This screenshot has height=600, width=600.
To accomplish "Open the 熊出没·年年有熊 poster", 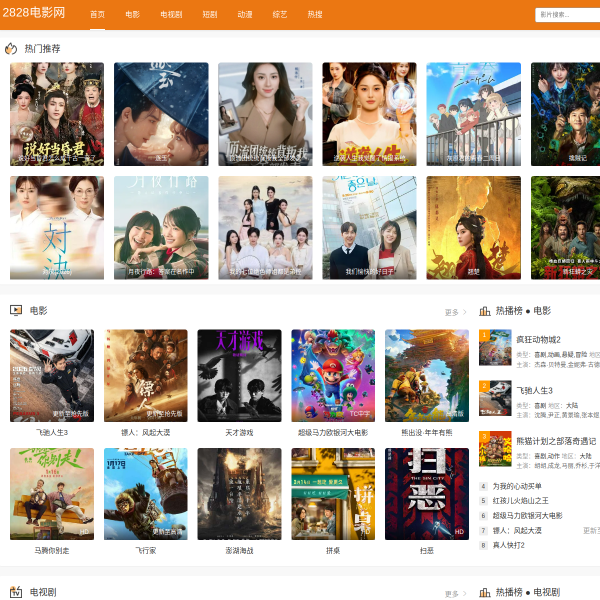I will coord(427,376).
